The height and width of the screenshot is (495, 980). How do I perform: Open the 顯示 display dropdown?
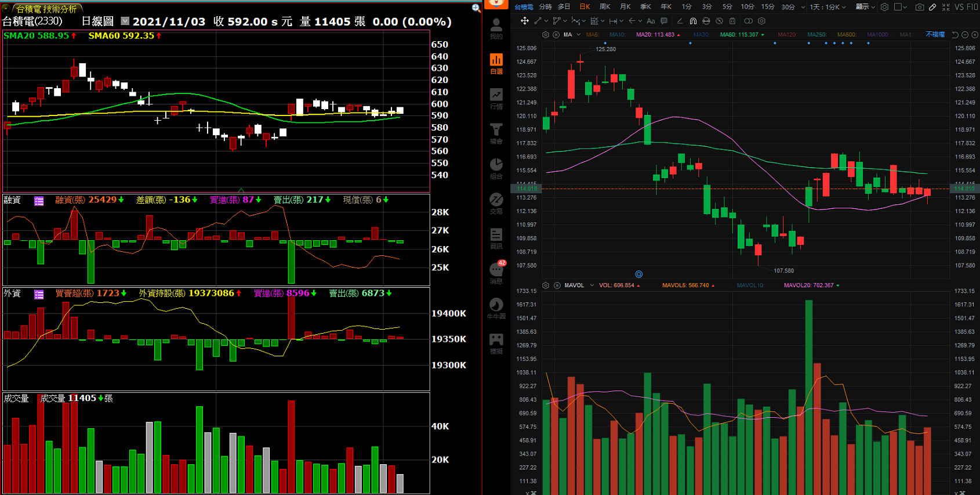tap(865, 7)
